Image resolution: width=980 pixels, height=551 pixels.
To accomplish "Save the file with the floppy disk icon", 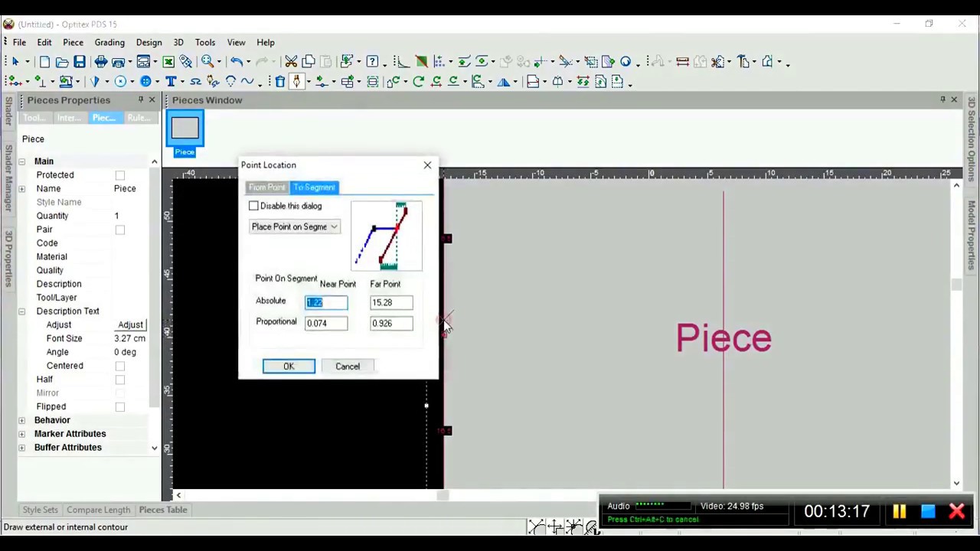I will pyautogui.click(x=80, y=61).
